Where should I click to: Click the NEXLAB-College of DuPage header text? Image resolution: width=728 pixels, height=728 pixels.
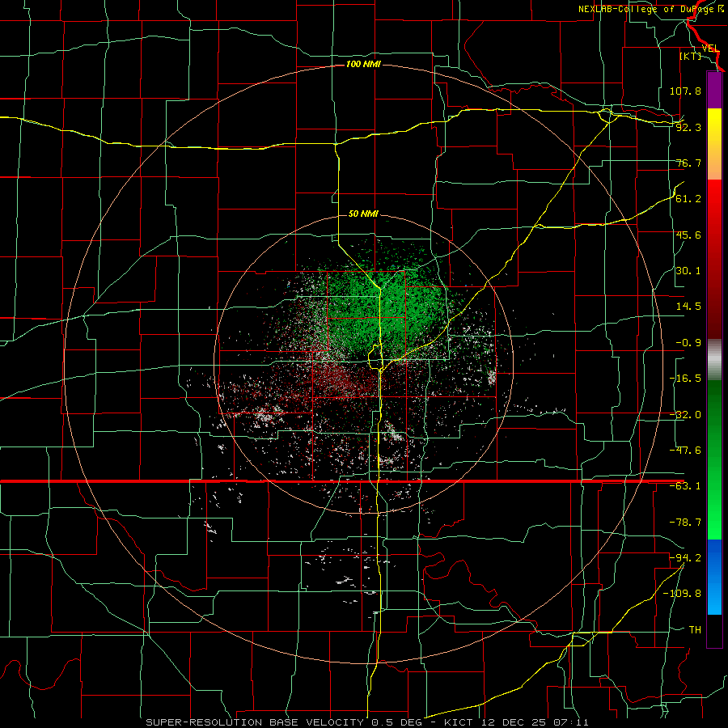(x=649, y=9)
